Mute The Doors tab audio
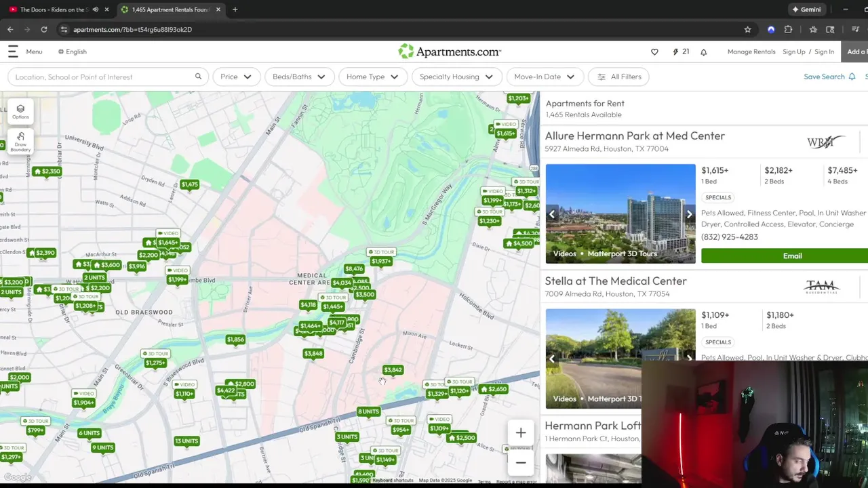 pos(96,9)
